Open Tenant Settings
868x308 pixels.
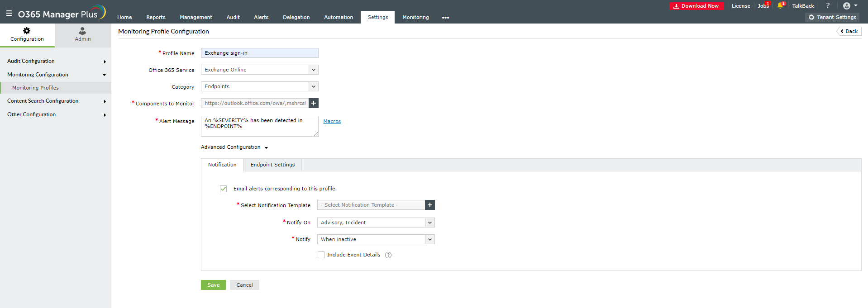tap(832, 17)
